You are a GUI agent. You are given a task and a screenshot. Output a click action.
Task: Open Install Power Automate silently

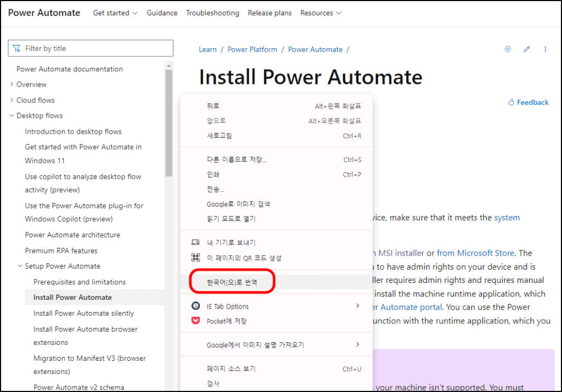(x=83, y=313)
